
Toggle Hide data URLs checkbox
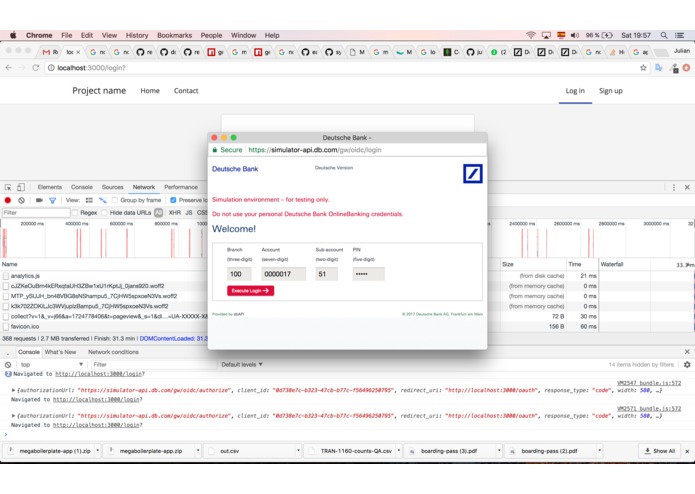[104, 213]
